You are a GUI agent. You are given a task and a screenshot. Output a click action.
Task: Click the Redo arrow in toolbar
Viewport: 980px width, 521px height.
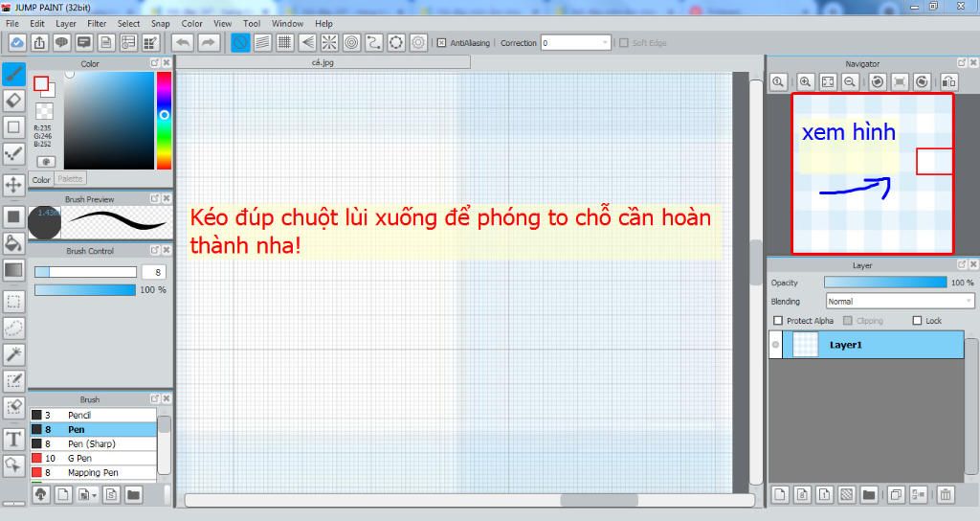click(x=208, y=42)
